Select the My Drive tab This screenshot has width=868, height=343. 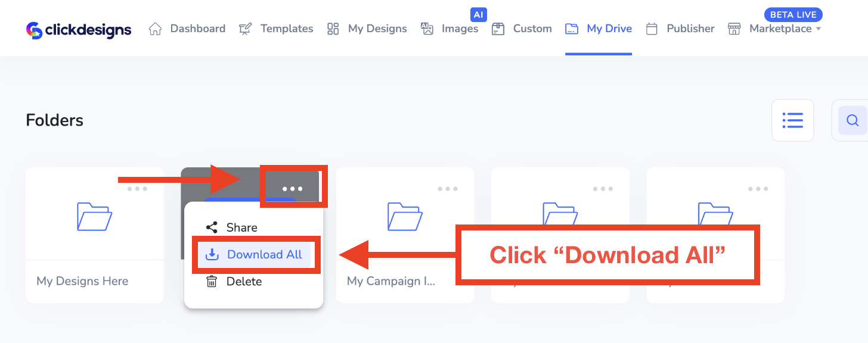pyautogui.click(x=598, y=29)
